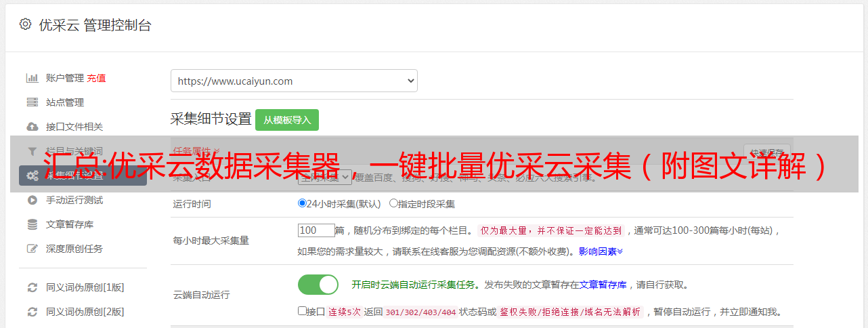Toggle the green 云端自动运行 switch
Image resolution: width=868 pixels, height=328 pixels.
point(318,285)
